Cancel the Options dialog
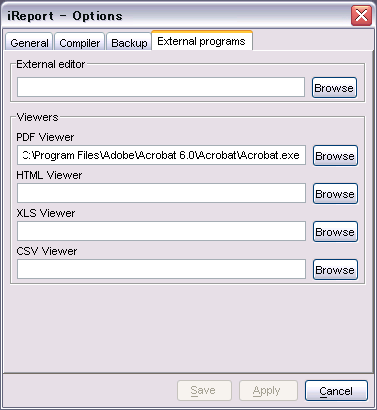This screenshot has width=377, height=410. [x=336, y=391]
